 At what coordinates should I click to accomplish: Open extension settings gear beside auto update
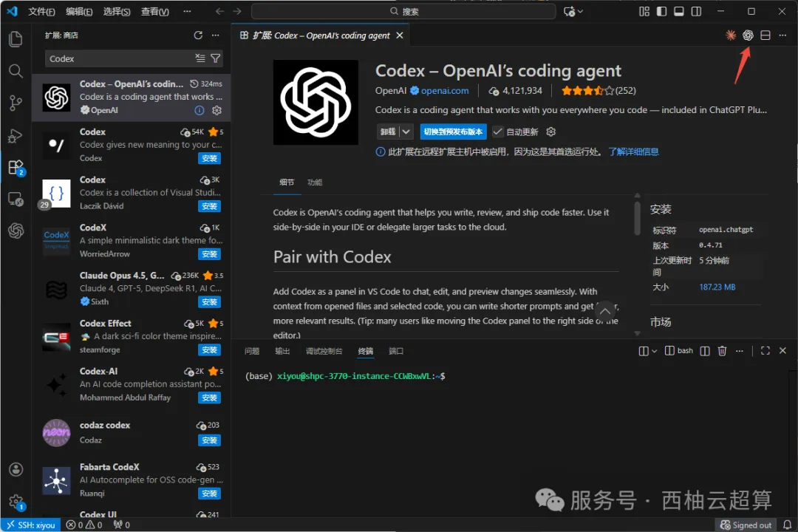click(550, 132)
